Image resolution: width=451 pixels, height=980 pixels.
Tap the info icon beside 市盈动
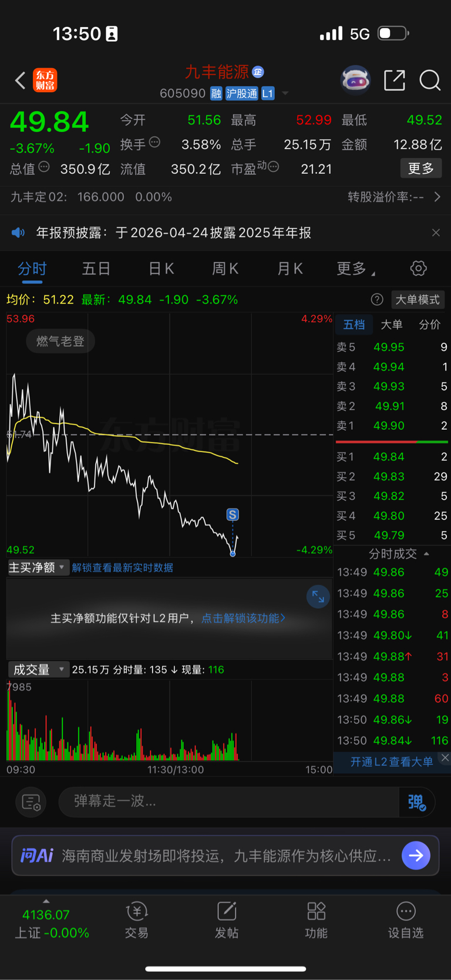[273, 167]
